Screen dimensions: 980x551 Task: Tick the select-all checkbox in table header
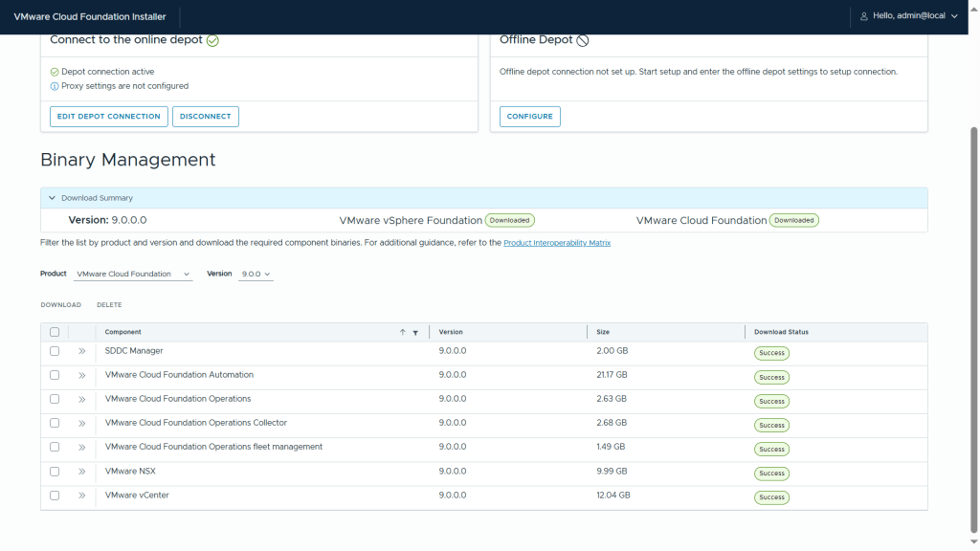point(55,332)
